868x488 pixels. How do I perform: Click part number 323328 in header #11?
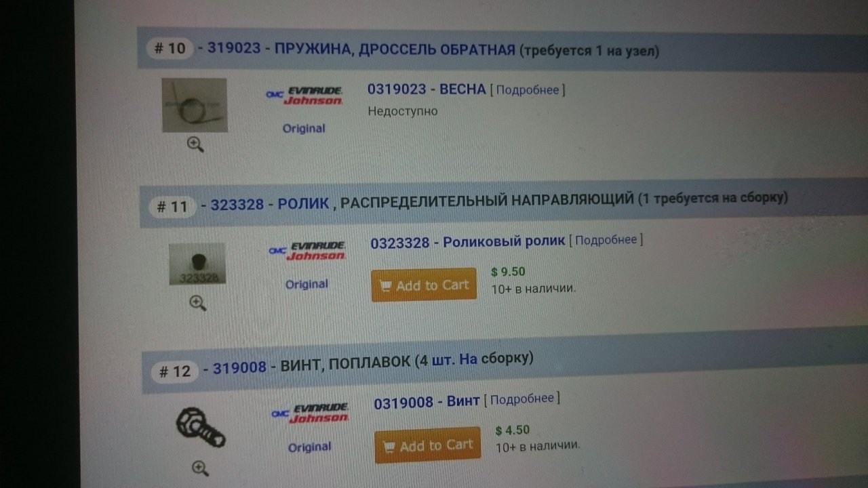(237, 204)
